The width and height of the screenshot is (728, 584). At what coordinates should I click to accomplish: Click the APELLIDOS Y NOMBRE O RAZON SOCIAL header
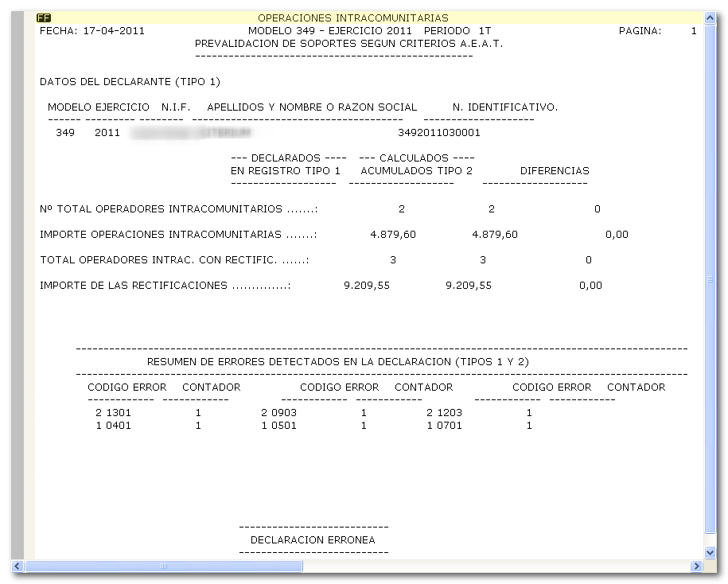312,107
